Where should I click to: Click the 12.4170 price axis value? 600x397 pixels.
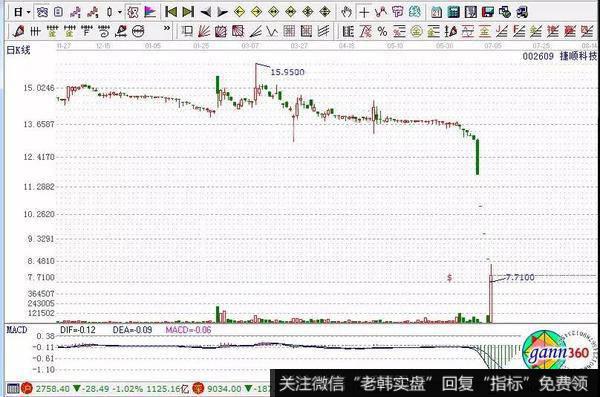pyautogui.click(x=39, y=157)
